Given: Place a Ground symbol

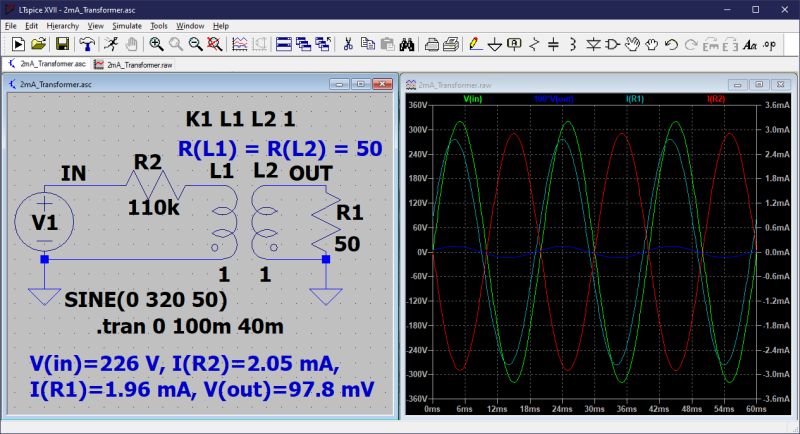Looking at the screenshot, I should [494, 44].
